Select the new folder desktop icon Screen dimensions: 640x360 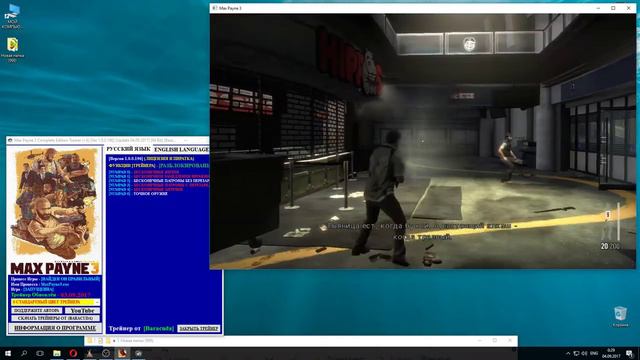coord(12,50)
